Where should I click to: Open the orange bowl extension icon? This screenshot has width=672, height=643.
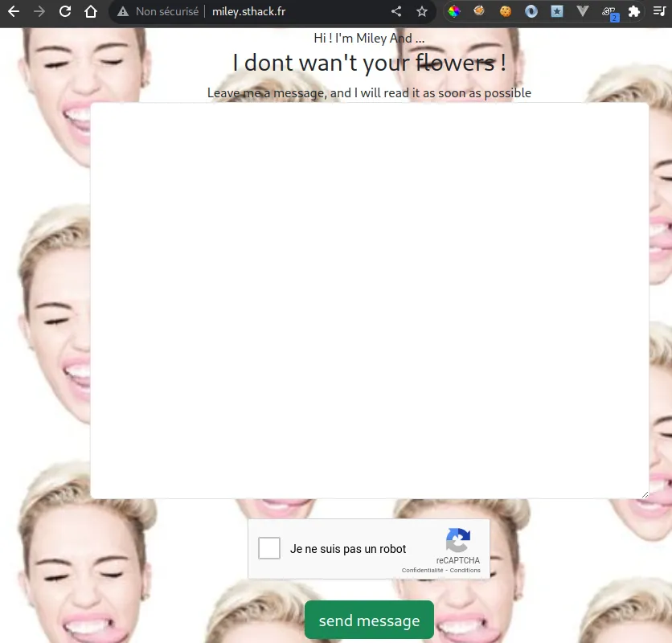(x=479, y=10)
